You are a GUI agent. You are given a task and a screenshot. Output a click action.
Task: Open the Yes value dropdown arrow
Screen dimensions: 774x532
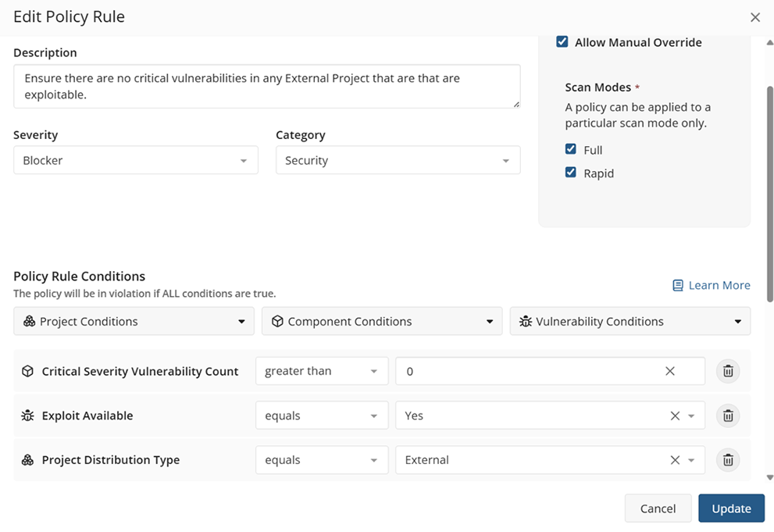coord(691,416)
